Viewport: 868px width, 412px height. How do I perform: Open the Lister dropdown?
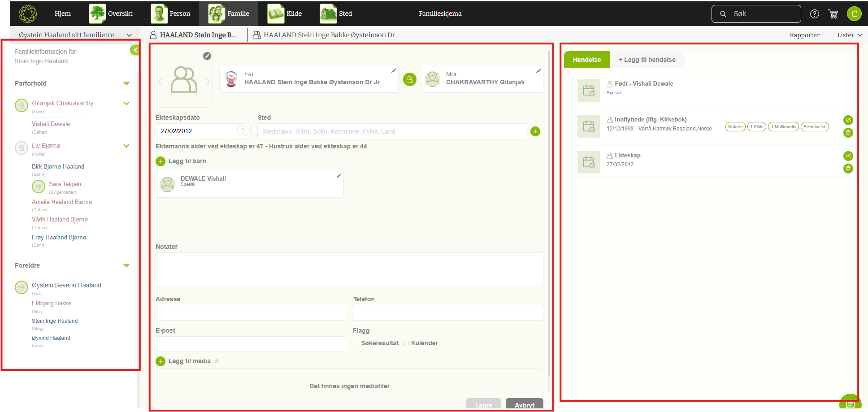[x=849, y=35]
